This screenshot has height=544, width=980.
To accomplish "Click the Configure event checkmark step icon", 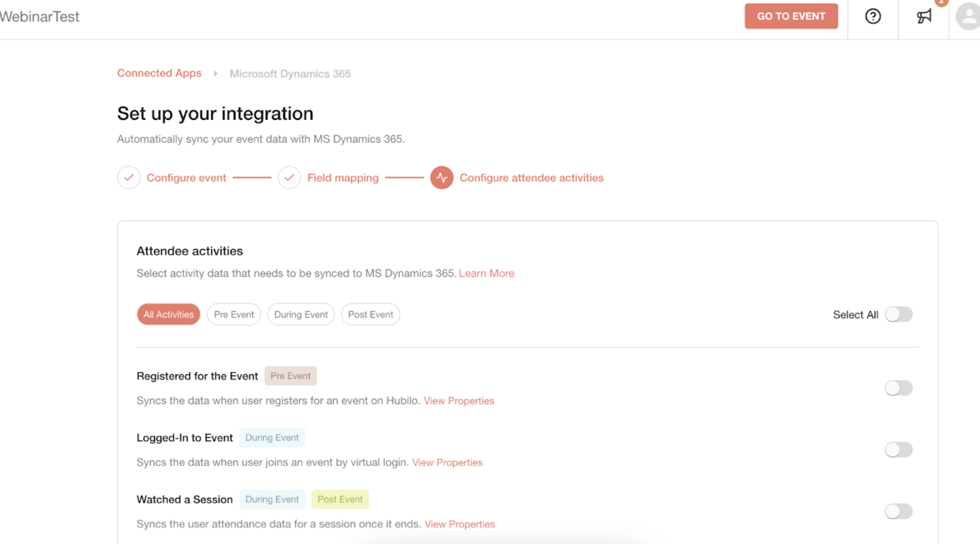I will tap(129, 178).
